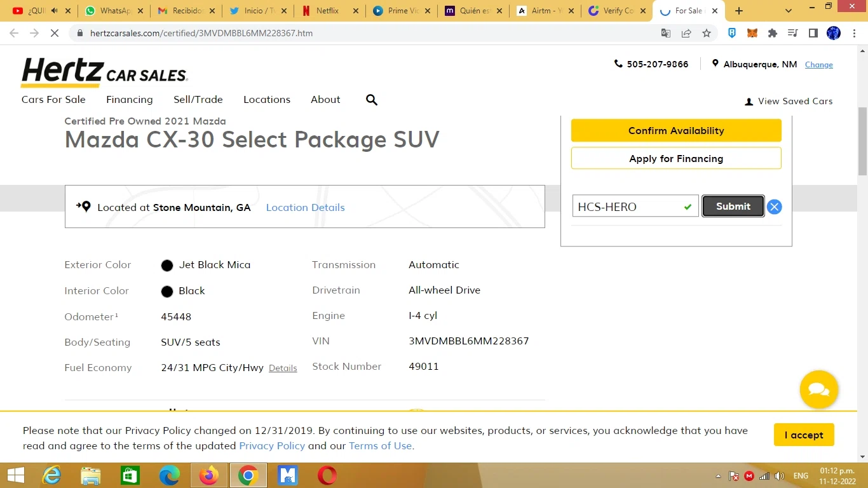Open the Terms of Use link
This screenshot has width=868, height=488.
[x=380, y=446]
